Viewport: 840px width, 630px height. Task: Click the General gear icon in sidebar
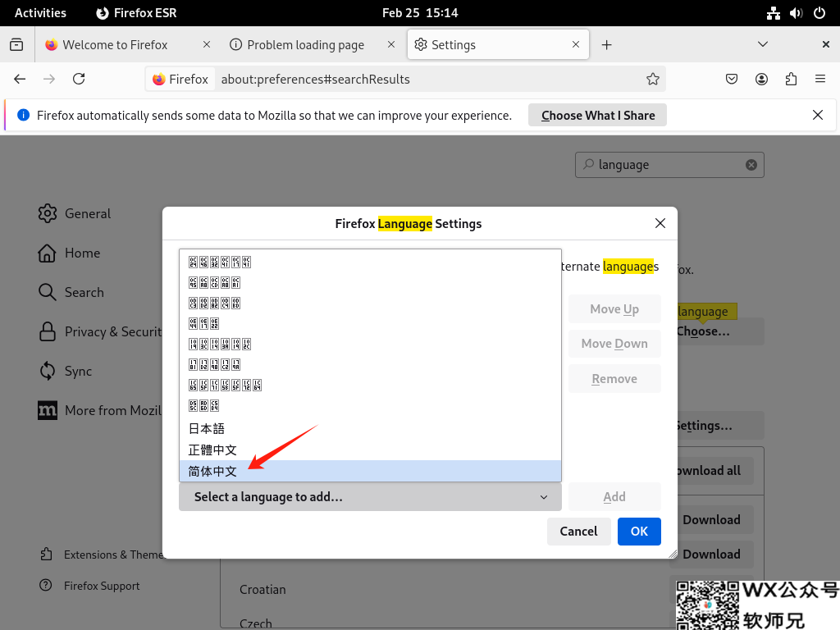coord(47,213)
